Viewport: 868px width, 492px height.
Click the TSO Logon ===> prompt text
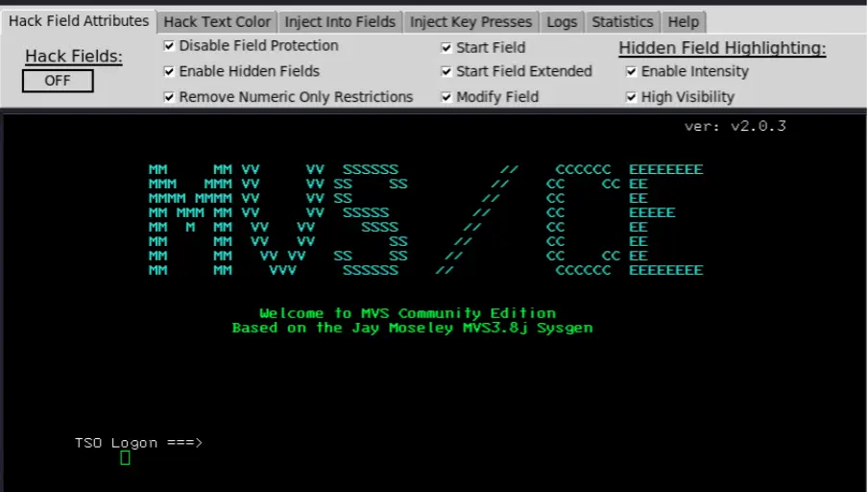tap(138, 443)
